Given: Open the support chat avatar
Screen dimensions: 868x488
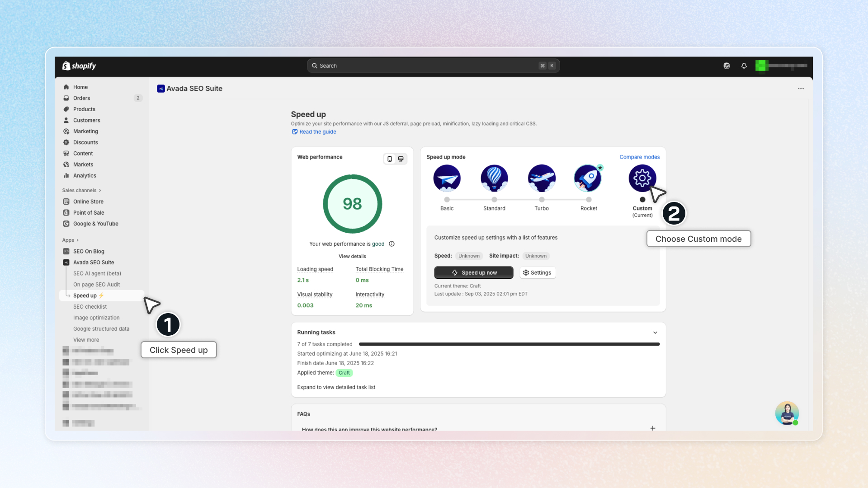Looking at the screenshot, I should click(x=787, y=413).
